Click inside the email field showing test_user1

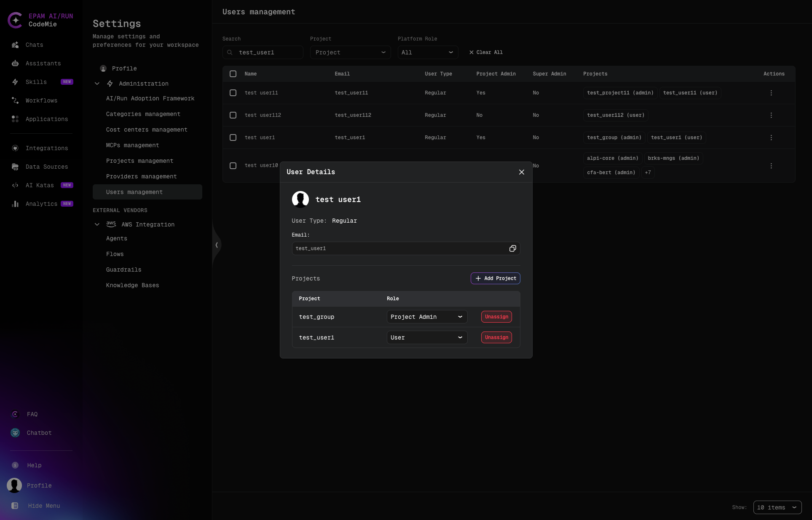(379, 248)
